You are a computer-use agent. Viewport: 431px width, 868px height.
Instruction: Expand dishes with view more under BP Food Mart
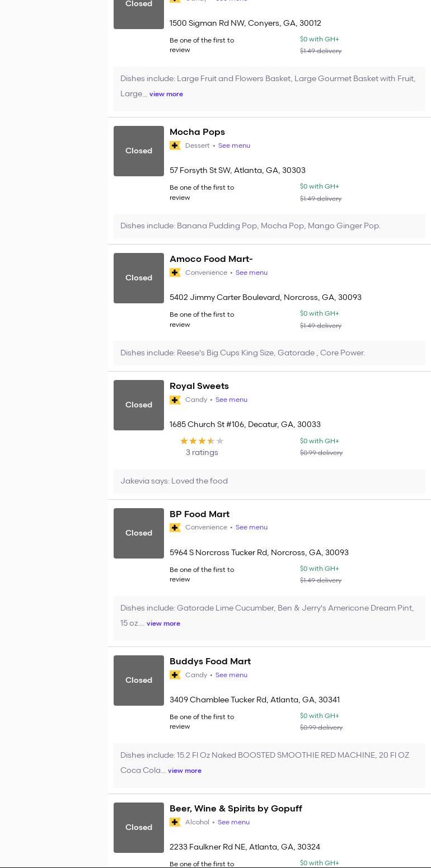pos(163,623)
